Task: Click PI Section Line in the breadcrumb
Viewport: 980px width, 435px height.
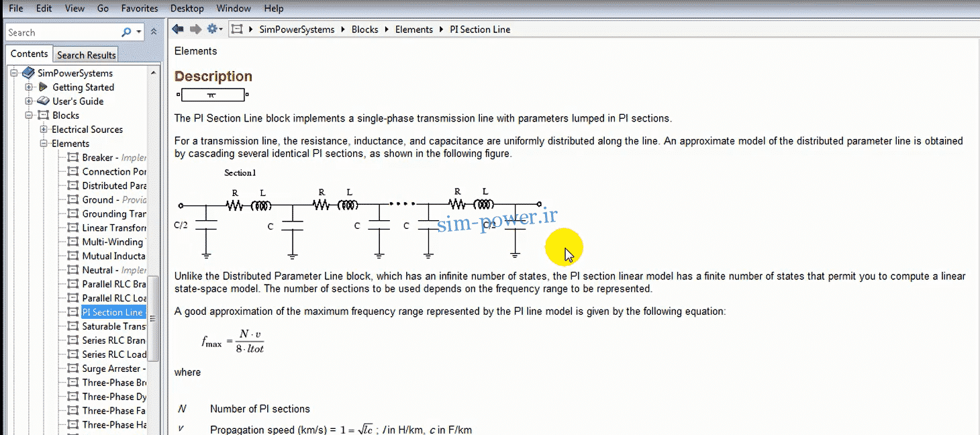Action: coord(480,30)
